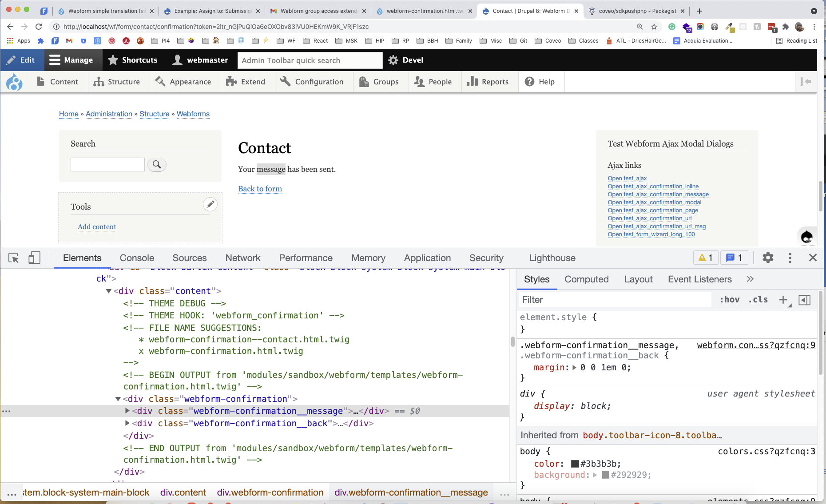Expand the webform-confirmation__message div node
Viewport: 826px width, 504px height.
point(127,411)
